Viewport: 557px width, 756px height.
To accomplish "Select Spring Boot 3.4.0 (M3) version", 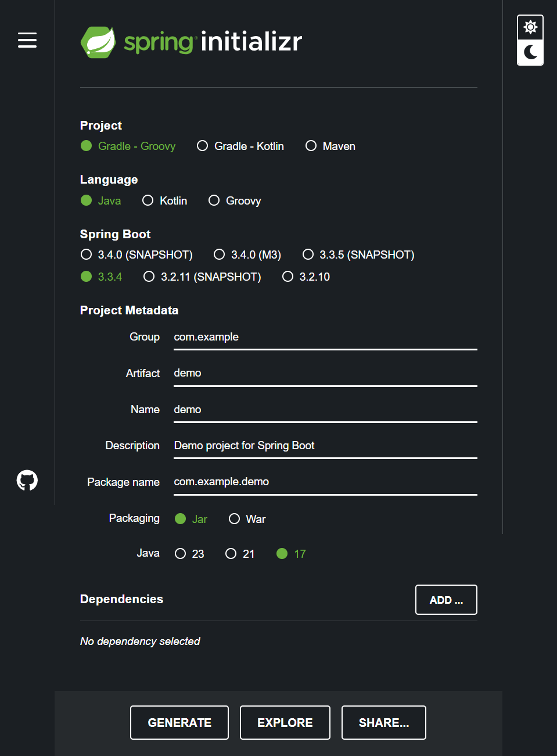I will click(247, 255).
